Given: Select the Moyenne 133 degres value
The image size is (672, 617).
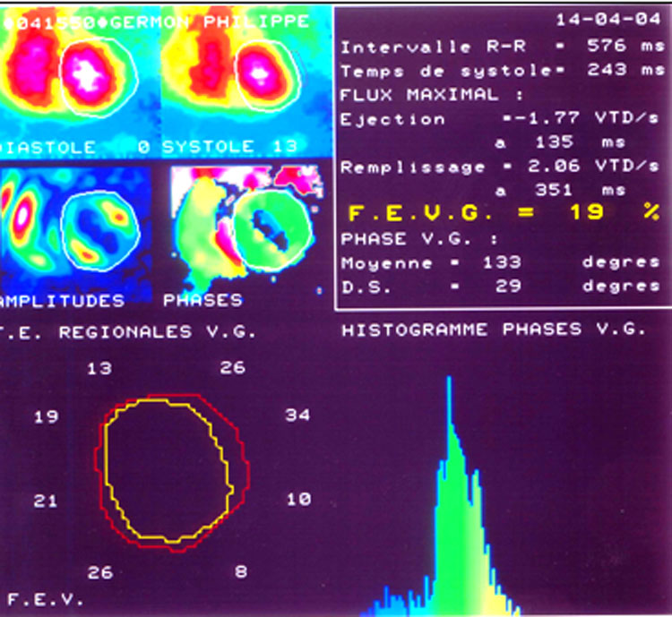Looking at the screenshot, I should [502, 263].
